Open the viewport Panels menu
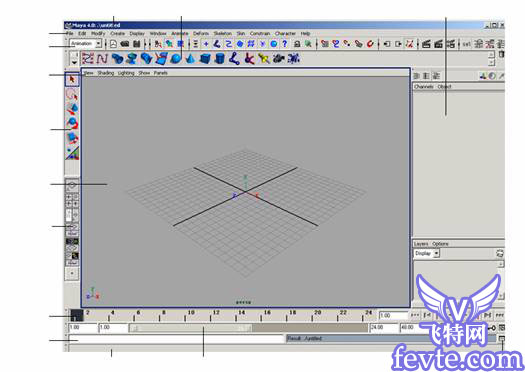The width and height of the screenshot is (525, 372). click(x=161, y=73)
